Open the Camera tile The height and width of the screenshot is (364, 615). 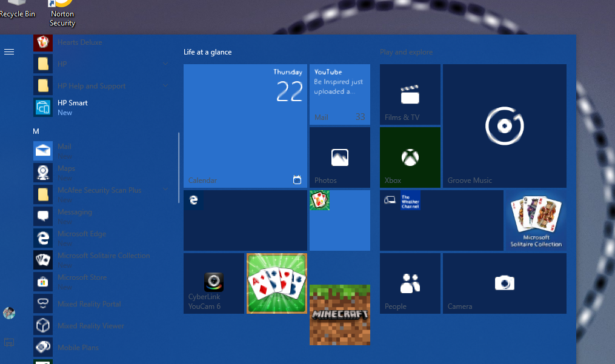[x=504, y=283]
